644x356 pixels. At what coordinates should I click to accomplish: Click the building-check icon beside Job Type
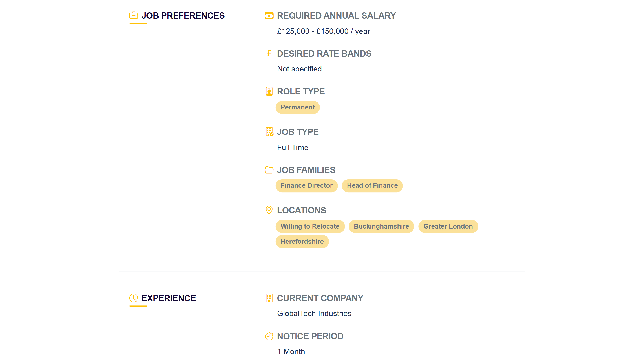(269, 132)
